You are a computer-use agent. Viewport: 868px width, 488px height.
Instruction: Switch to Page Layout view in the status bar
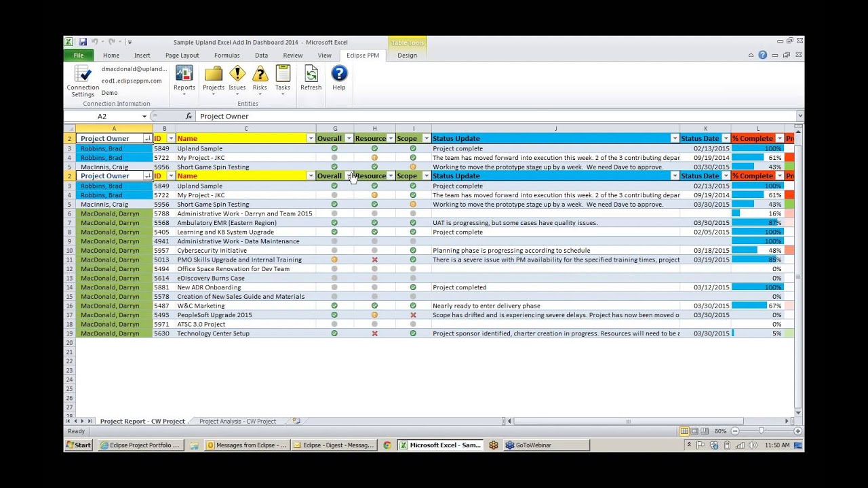tap(694, 431)
